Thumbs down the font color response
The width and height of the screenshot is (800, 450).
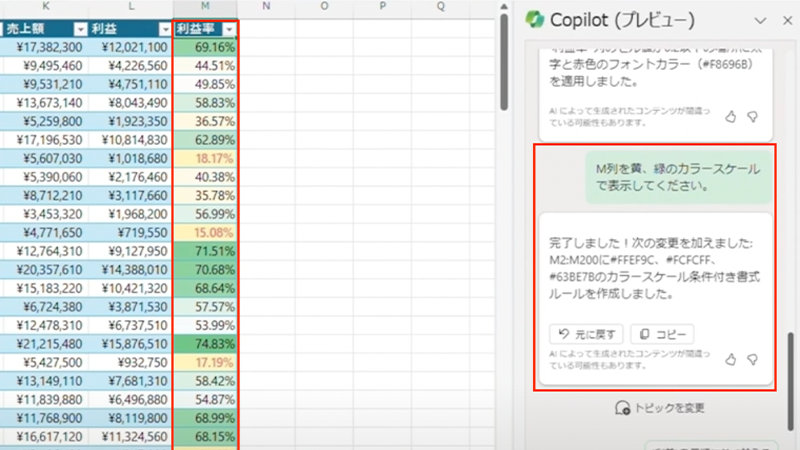[x=752, y=117]
